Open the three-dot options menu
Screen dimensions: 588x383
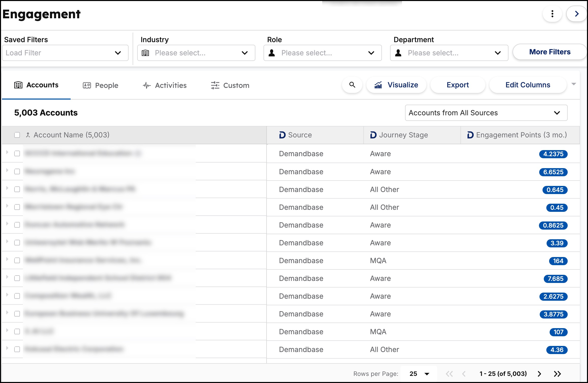tap(552, 14)
